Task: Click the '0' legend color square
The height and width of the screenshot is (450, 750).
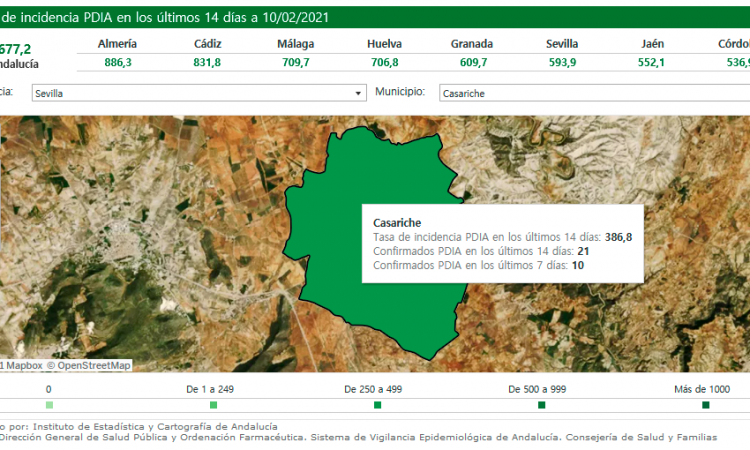Action: [49, 405]
